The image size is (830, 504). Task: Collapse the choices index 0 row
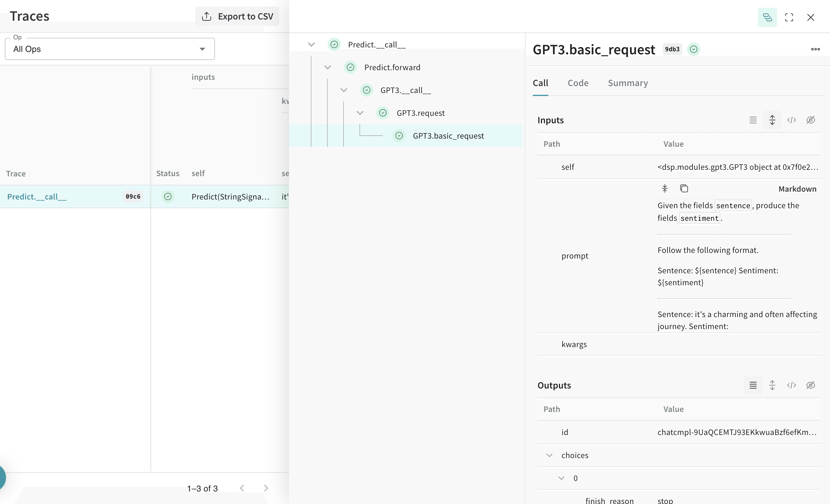[561, 478]
